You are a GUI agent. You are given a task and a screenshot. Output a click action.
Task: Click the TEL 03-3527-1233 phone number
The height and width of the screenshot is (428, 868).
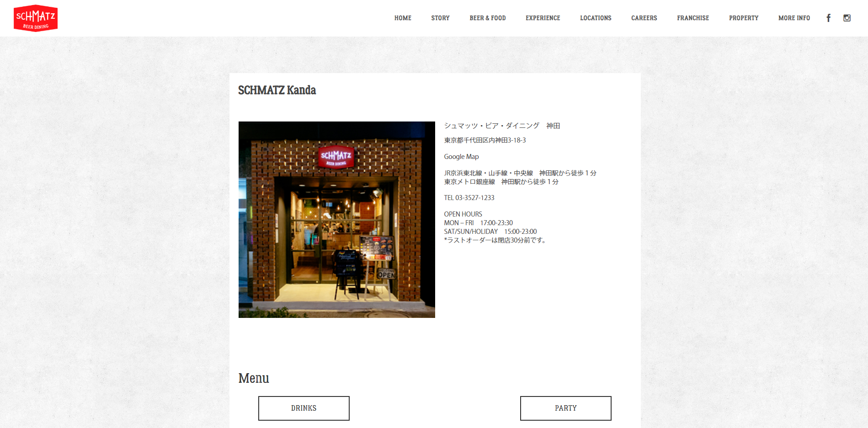[469, 198]
